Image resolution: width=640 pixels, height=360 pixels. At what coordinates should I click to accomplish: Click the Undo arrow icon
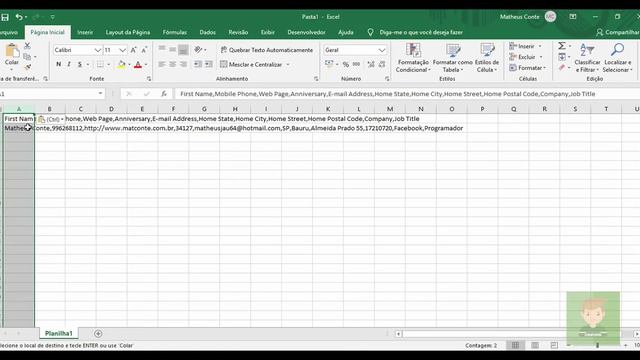[19, 17]
